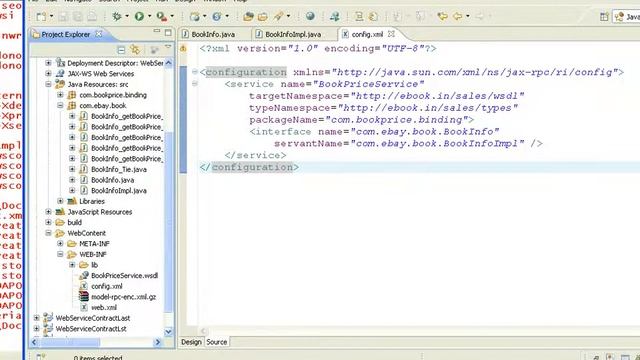Click the Last Edit Location arrow icon

point(442,16)
